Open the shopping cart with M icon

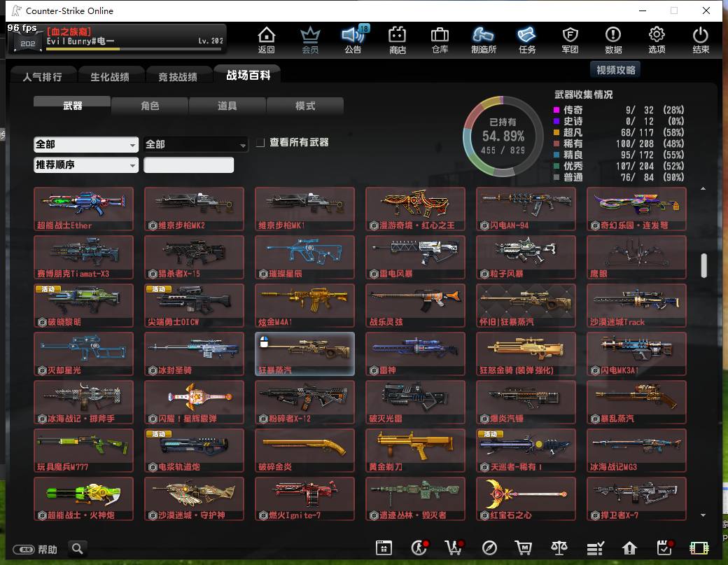click(x=524, y=547)
